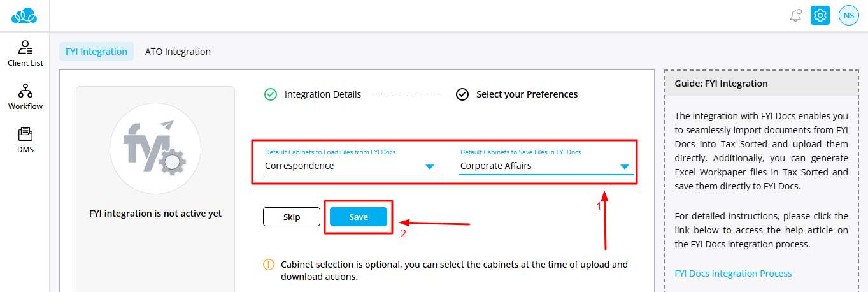
Task: Click the green Integration Details check icon
Action: (x=271, y=94)
